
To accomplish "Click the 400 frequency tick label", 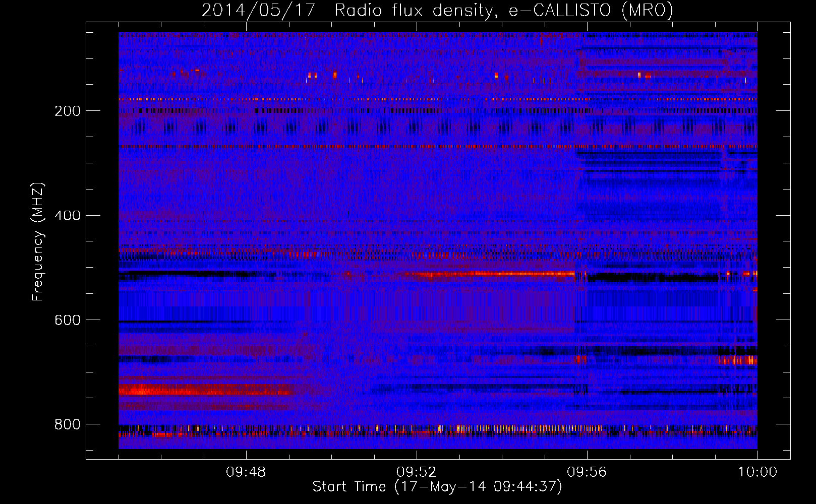I will coord(68,216).
